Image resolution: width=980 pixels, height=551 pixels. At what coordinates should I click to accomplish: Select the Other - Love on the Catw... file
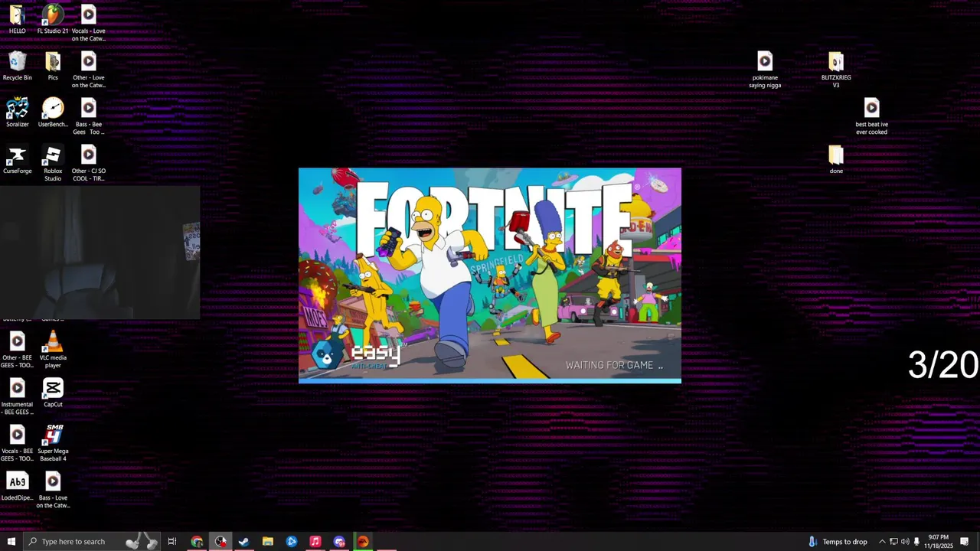[88, 71]
